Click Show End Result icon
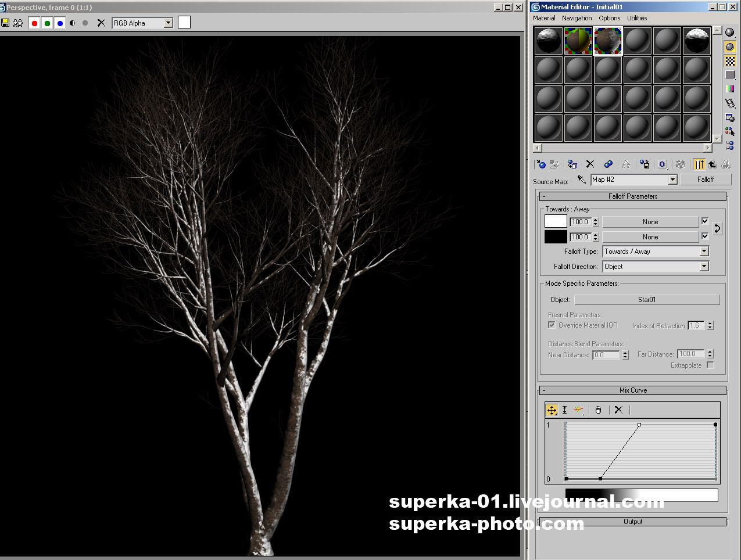This screenshot has width=741, height=560. tap(699, 164)
